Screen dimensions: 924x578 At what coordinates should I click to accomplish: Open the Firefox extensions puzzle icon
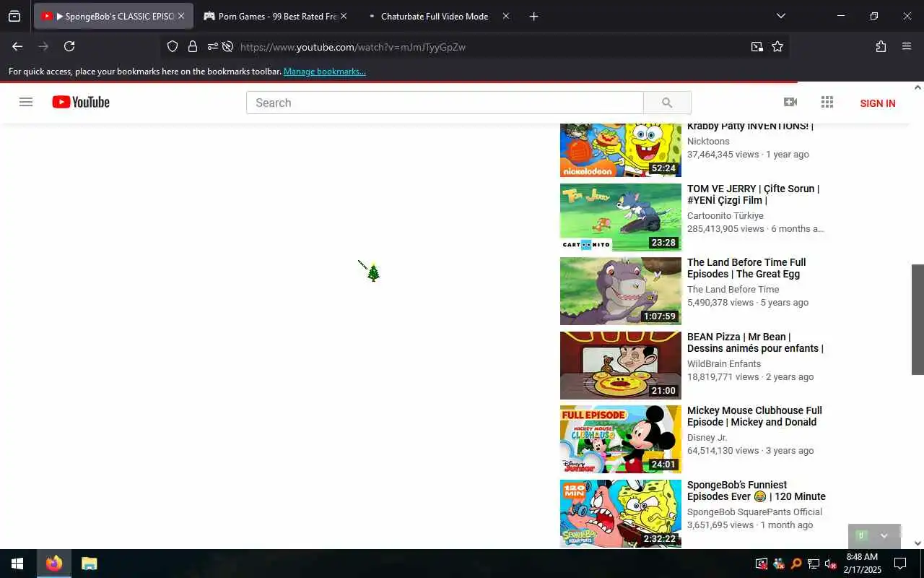point(881,46)
